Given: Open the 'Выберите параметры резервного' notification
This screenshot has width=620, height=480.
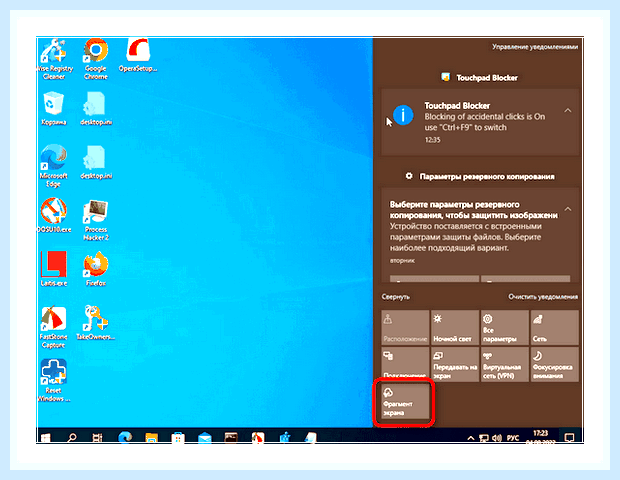Looking at the screenshot, I should [480, 235].
